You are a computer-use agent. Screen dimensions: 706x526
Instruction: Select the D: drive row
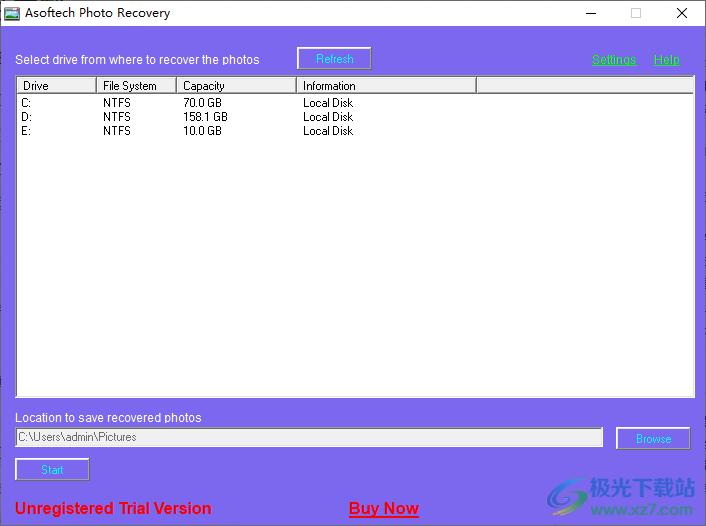(x=355, y=117)
